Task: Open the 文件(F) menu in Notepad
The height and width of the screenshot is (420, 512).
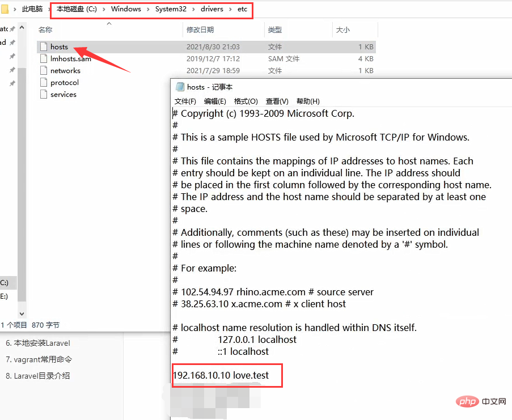Action: click(x=185, y=101)
